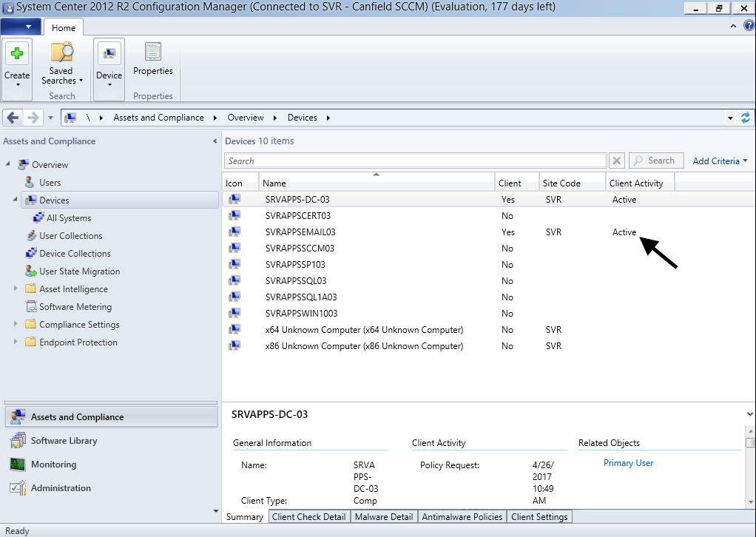
Task: Click the SVRAPPSCERT03 device icon
Action: (x=234, y=215)
